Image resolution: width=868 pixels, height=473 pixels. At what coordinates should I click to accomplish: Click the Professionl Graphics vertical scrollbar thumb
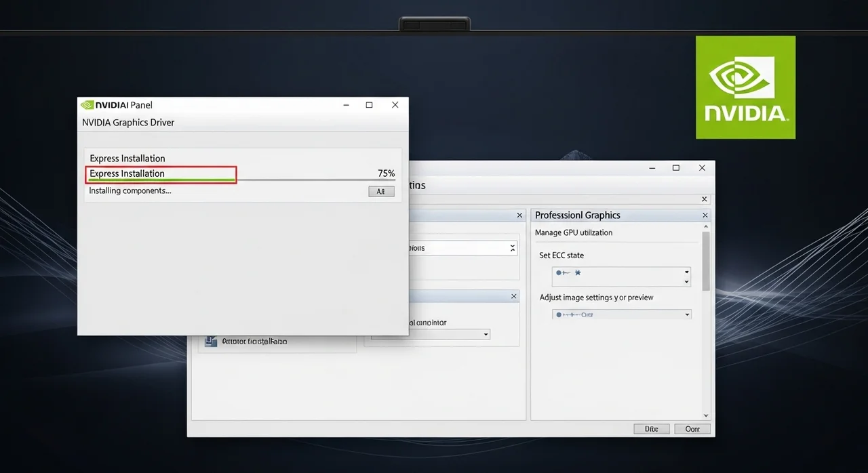706,261
